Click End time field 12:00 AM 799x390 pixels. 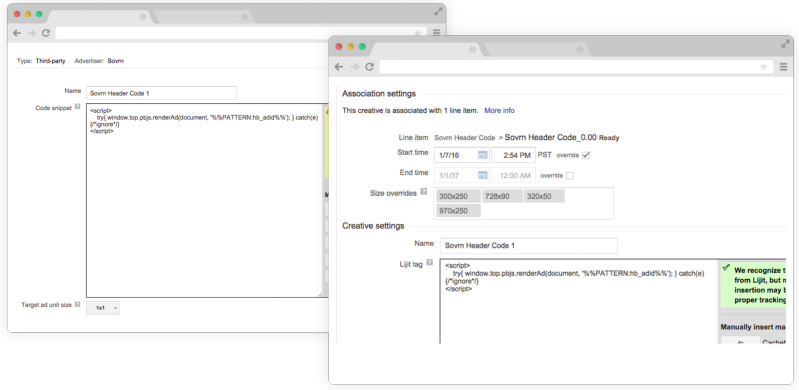pyautogui.click(x=513, y=175)
